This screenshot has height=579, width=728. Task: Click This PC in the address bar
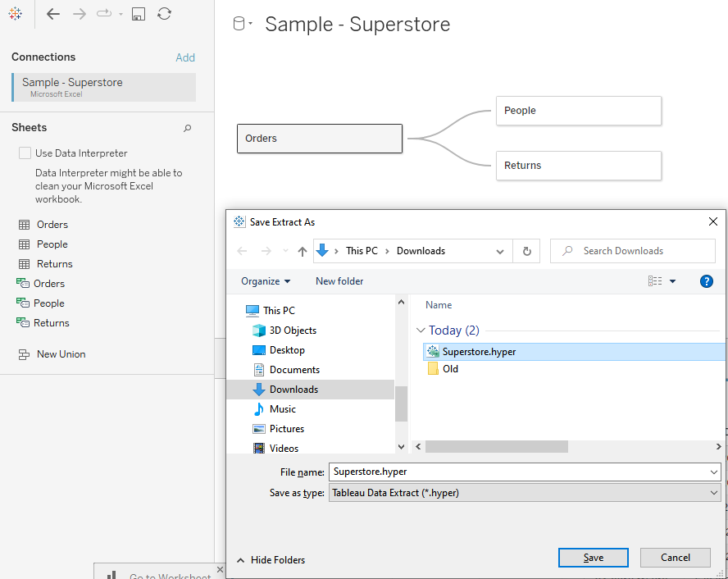pyautogui.click(x=362, y=251)
